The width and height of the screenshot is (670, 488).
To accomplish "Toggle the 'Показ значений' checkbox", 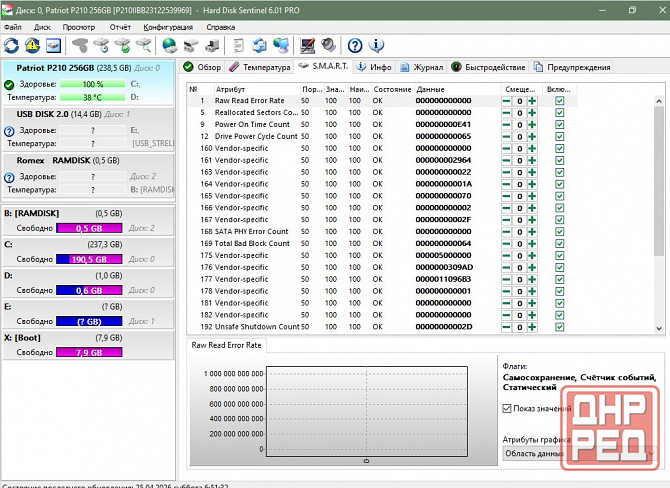I will pyautogui.click(x=507, y=409).
